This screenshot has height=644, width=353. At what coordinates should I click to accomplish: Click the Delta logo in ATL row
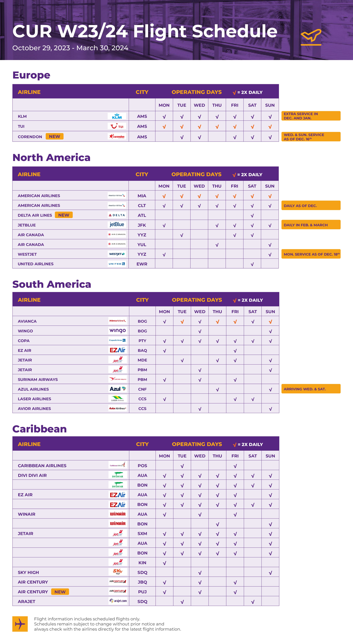point(117,215)
